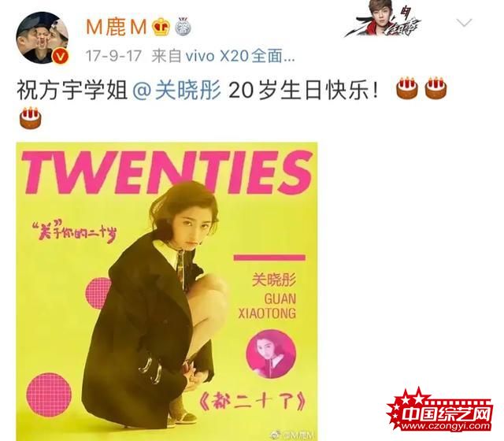Image resolution: width=504 pixels, height=441 pixels.
Task: Tap the Weibo watermark on poster
Action: 294,435
